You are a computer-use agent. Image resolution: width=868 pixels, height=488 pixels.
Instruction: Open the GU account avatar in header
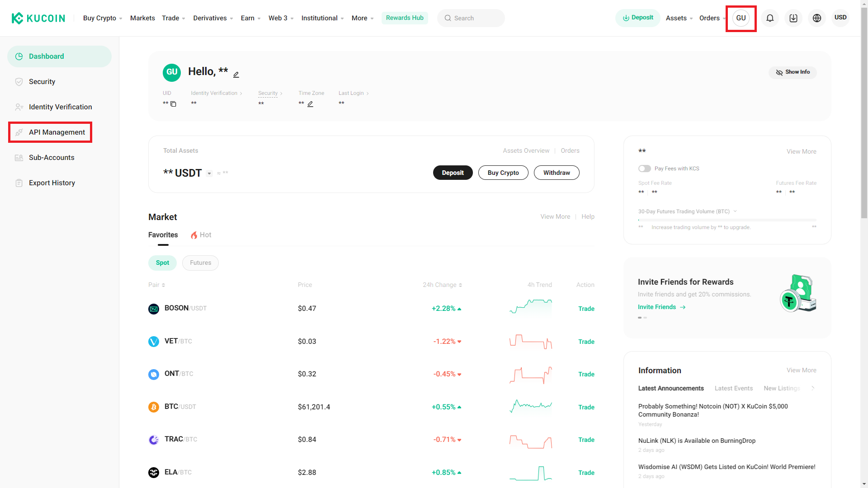(x=741, y=18)
